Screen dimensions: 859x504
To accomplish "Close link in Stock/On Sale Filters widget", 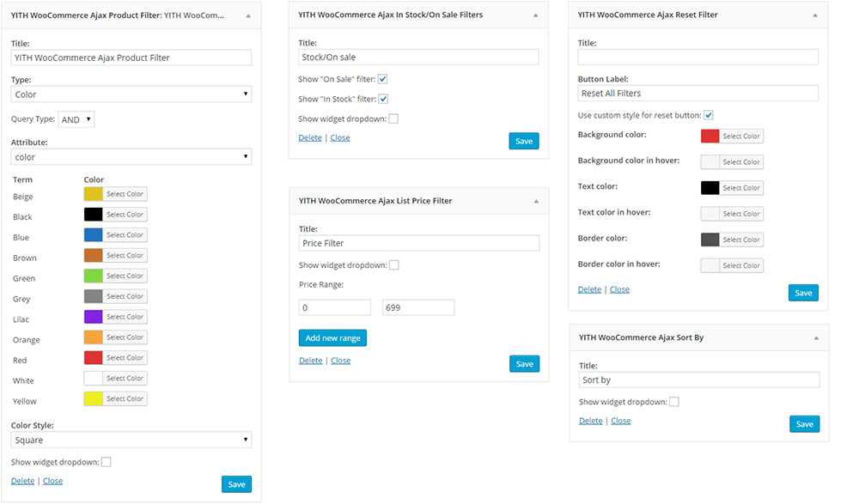I will pos(340,137).
